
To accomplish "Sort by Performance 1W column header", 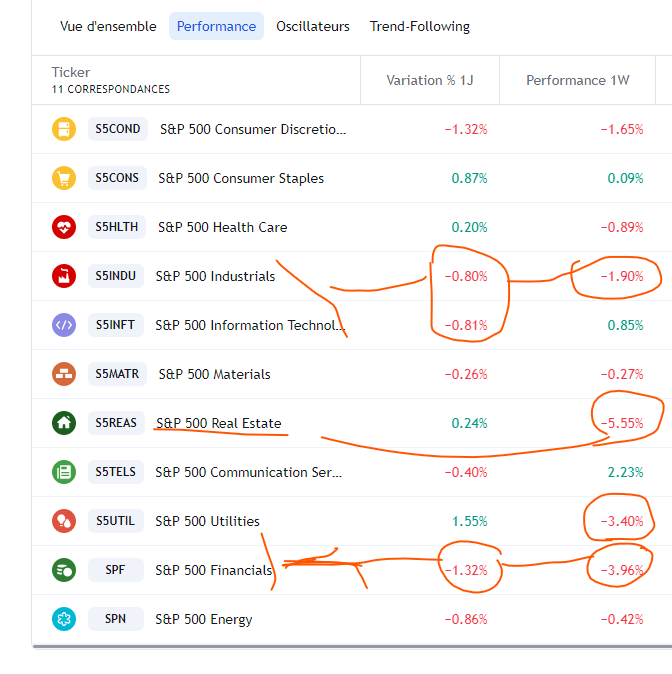I will click(578, 80).
